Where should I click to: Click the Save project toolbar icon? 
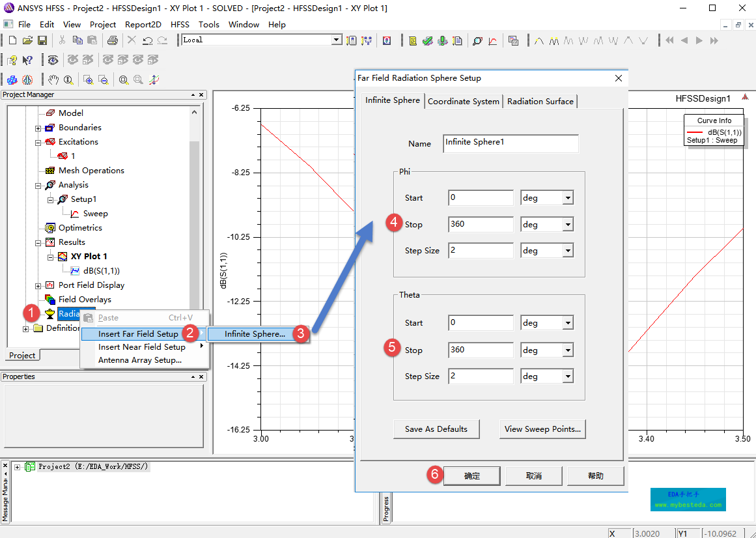coord(42,40)
